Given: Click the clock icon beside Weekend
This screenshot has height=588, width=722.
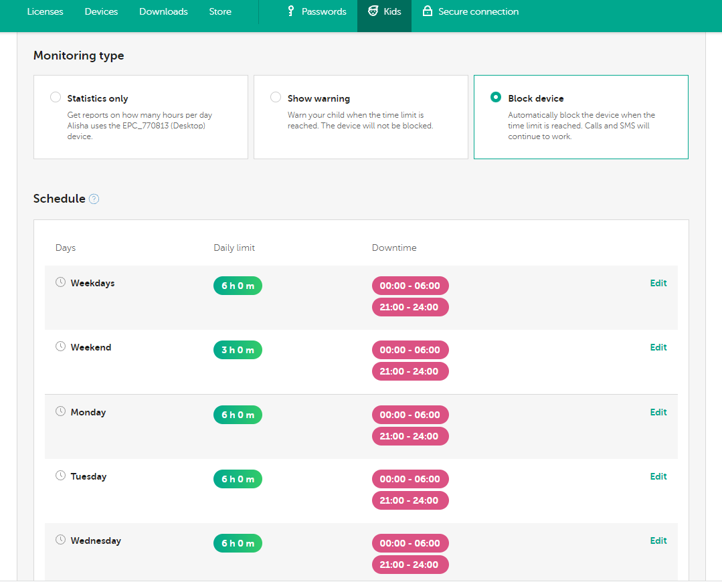Looking at the screenshot, I should (60, 347).
